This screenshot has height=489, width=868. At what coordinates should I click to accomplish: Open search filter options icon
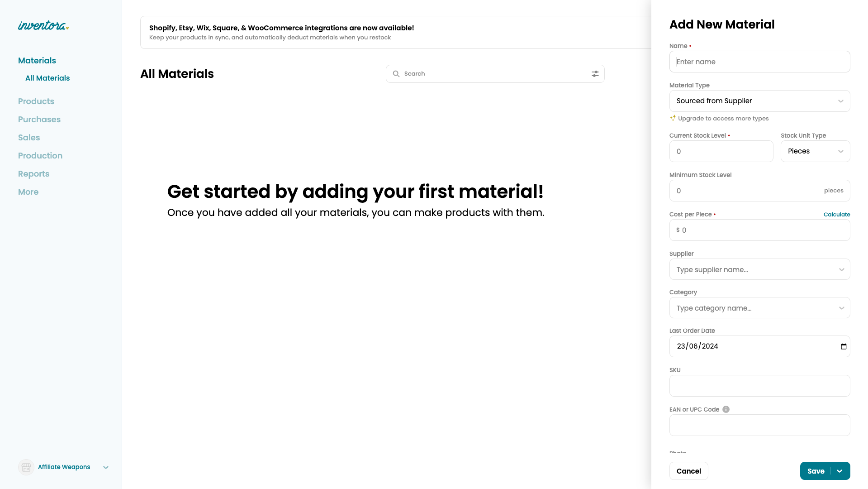(595, 74)
